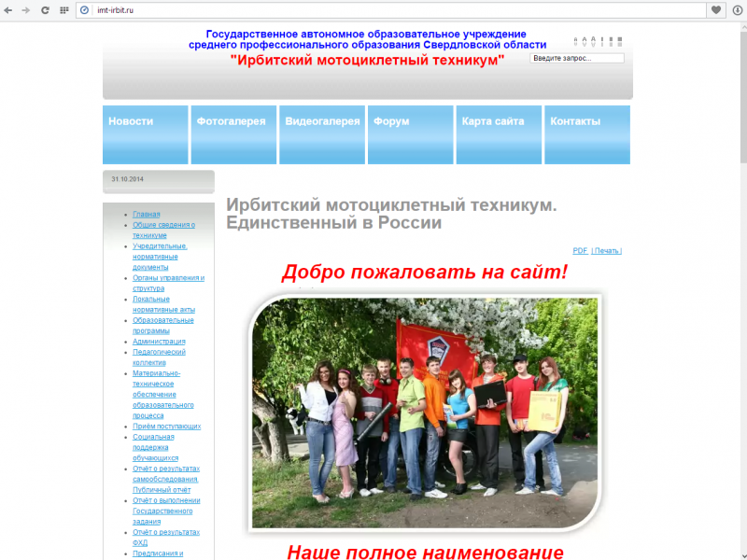Click the site info icon in the address bar
The width and height of the screenshot is (747, 560).
(x=85, y=12)
